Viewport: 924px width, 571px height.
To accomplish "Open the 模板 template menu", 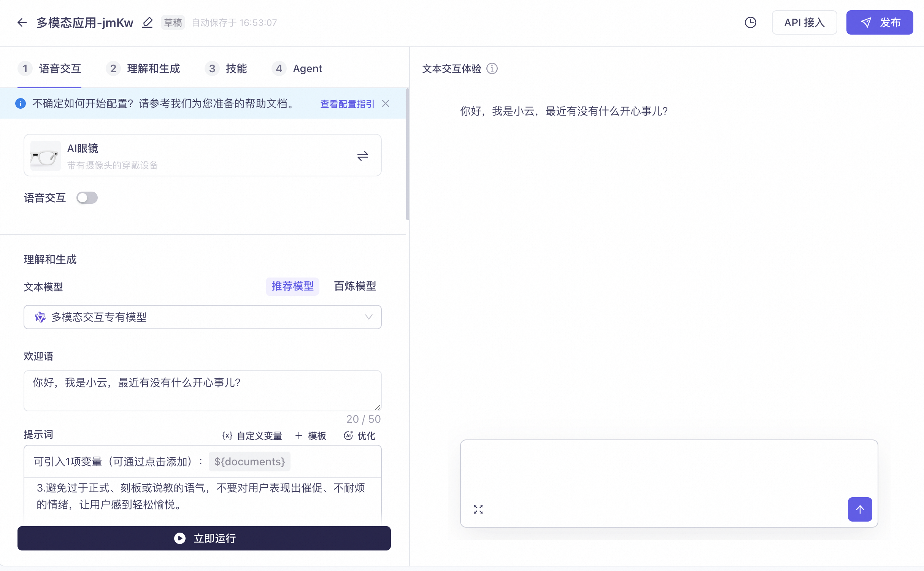I will point(311,436).
